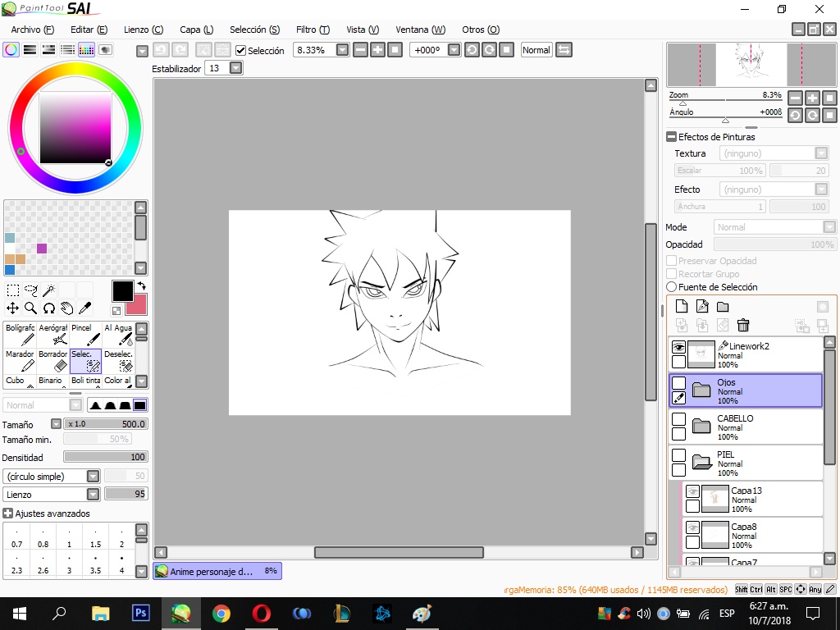Screen dimensions: 840x630
Task: Open the Capa menu
Action: point(197,30)
